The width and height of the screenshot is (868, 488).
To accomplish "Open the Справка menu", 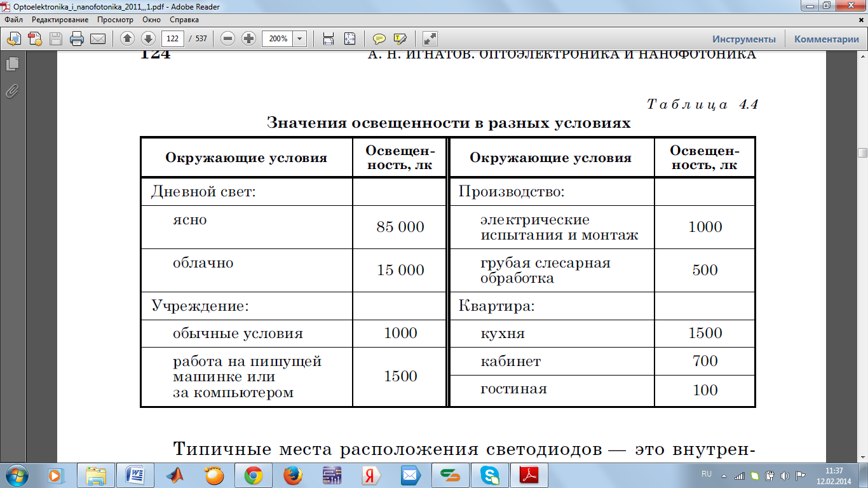I will 184,20.
